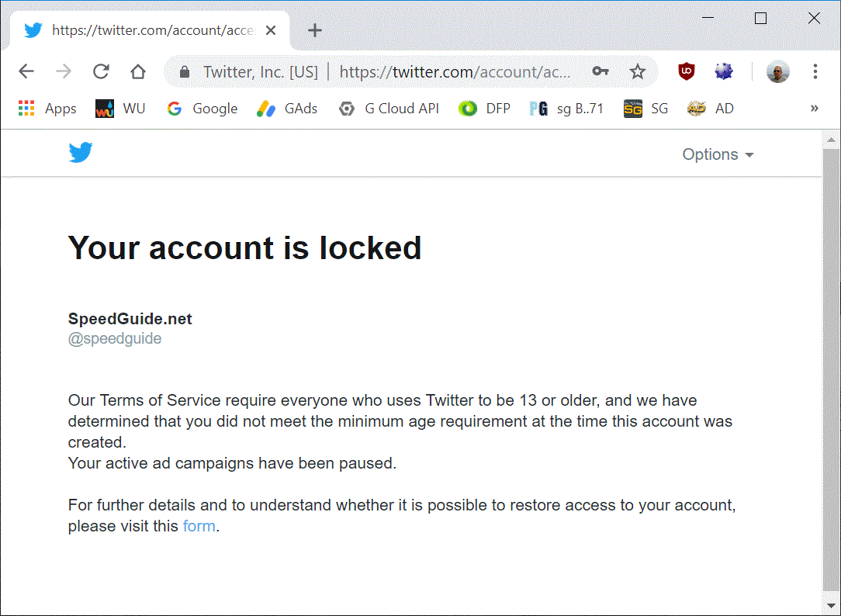
Task: Open the uBlock Origin extension icon
Action: pos(686,71)
